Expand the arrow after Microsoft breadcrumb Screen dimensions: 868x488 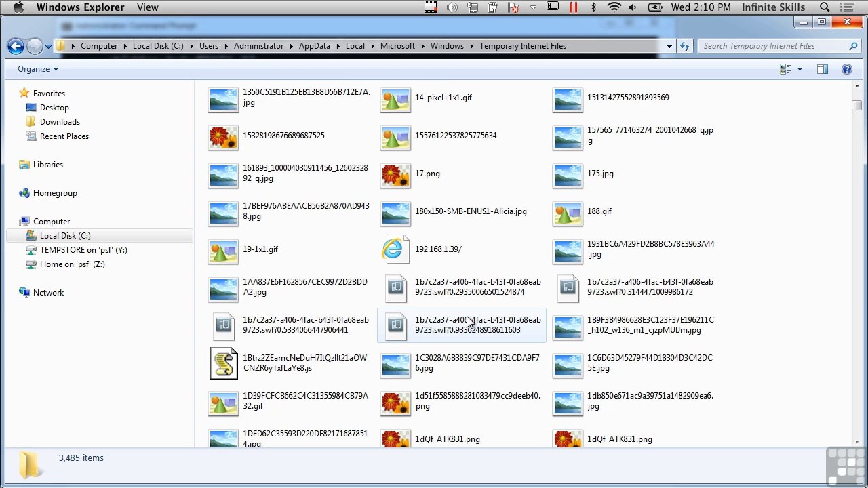[423, 46]
